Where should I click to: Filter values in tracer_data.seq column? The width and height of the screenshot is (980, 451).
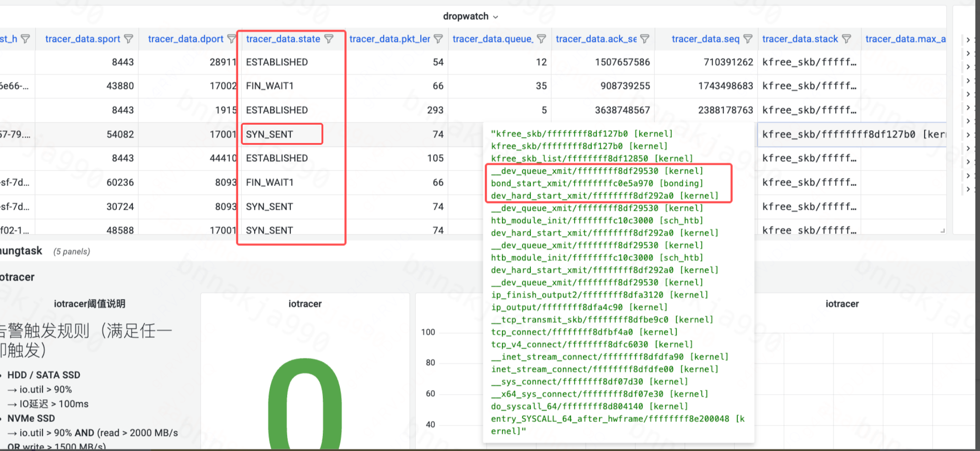[x=748, y=39]
